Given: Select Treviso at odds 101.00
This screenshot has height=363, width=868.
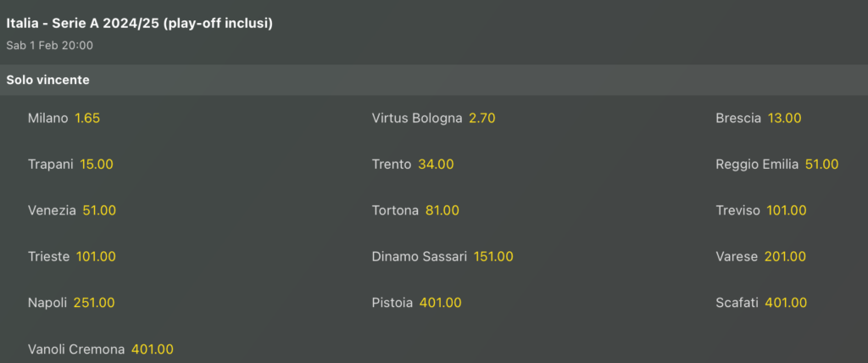Looking at the screenshot, I should tap(787, 210).
